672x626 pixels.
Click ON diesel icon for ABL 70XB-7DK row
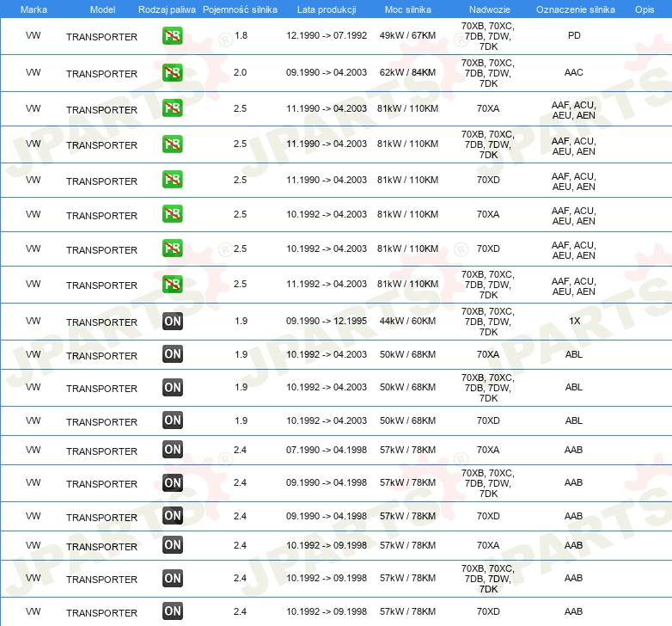point(172,387)
